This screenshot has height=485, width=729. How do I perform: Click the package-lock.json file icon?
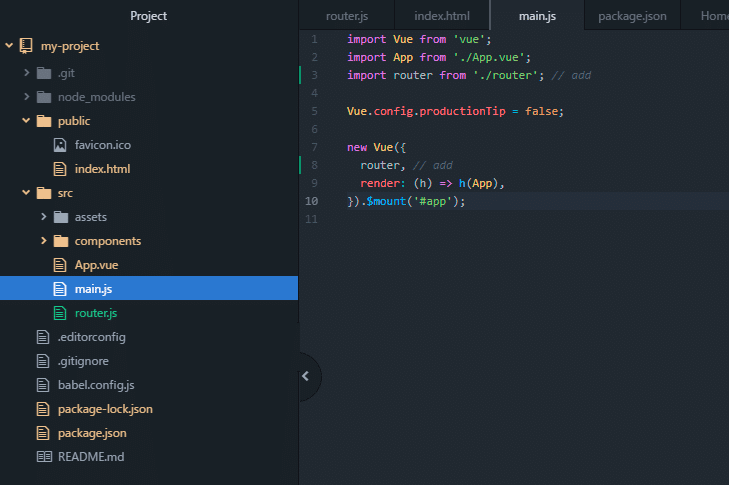point(43,409)
